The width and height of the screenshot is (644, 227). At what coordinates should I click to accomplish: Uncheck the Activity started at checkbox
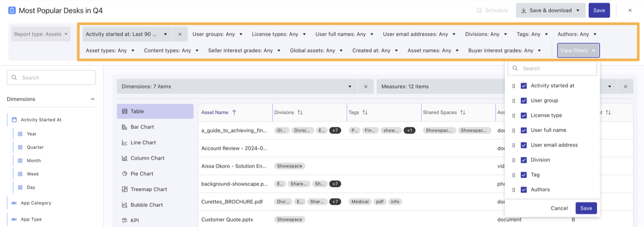[x=524, y=86]
